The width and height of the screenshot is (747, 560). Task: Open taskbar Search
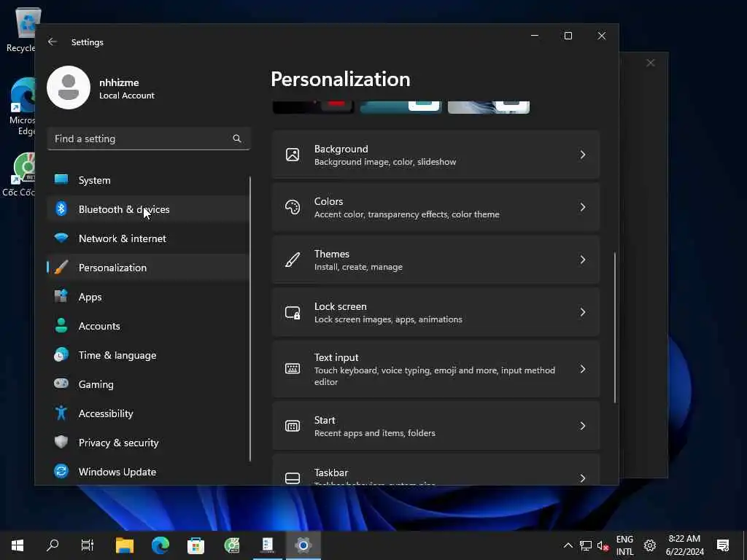pos(53,545)
